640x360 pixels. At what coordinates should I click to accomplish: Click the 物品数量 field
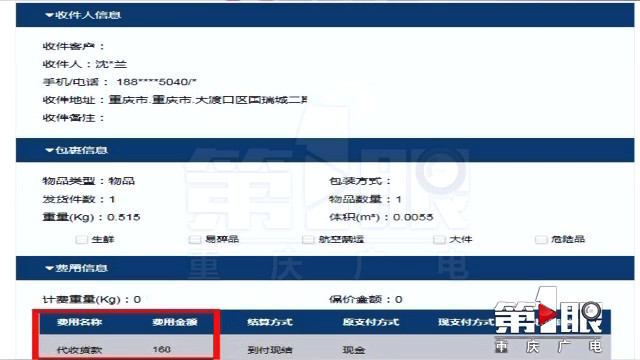pyautogui.click(x=365, y=199)
